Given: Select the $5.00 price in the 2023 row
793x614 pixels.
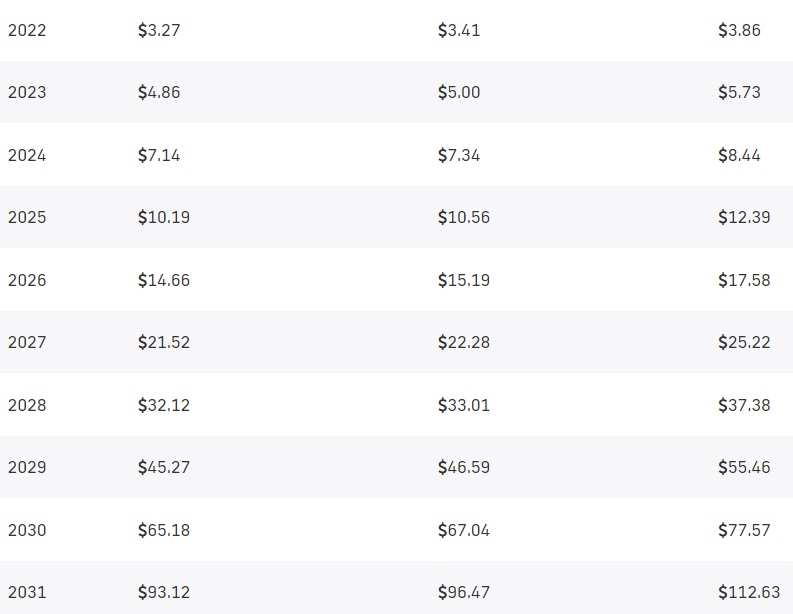Looking at the screenshot, I should pos(459,93).
